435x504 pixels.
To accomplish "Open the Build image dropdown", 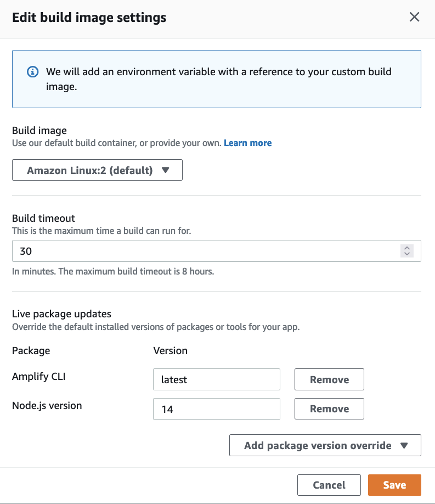I will pyautogui.click(x=97, y=170).
